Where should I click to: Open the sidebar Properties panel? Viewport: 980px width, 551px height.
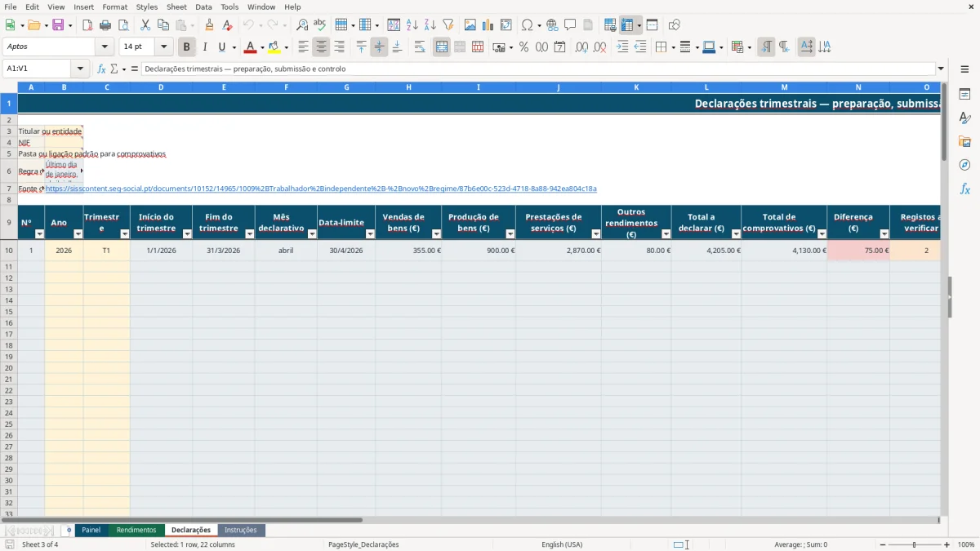coord(964,95)
